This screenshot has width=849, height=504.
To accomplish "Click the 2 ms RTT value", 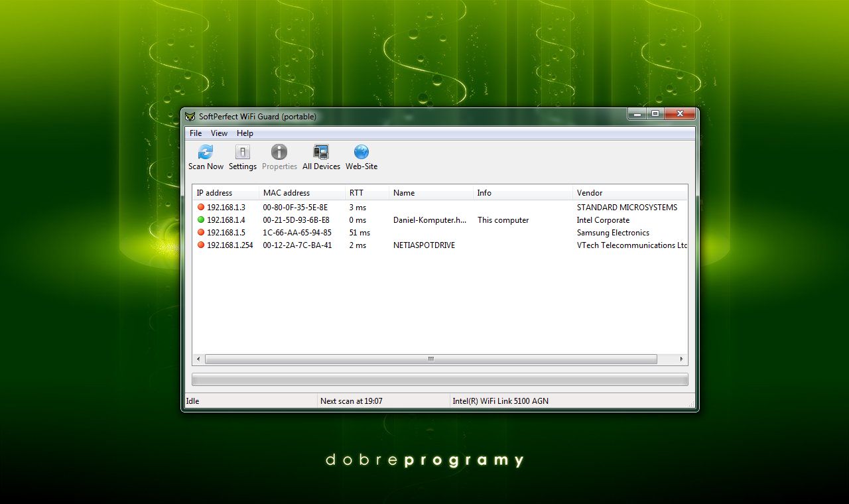I will coord(358,245).
